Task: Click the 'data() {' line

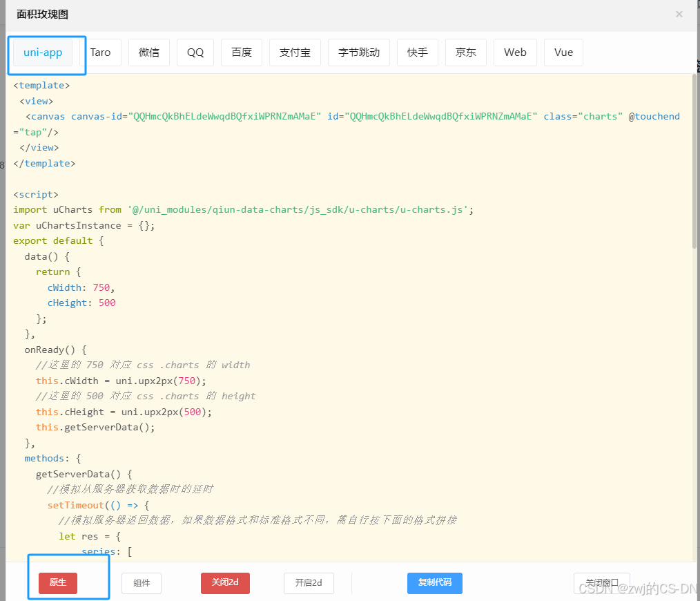Action: [47, 256]
